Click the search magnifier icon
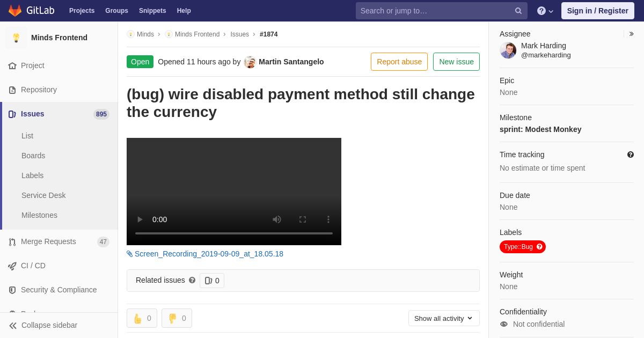 [518, 11]
